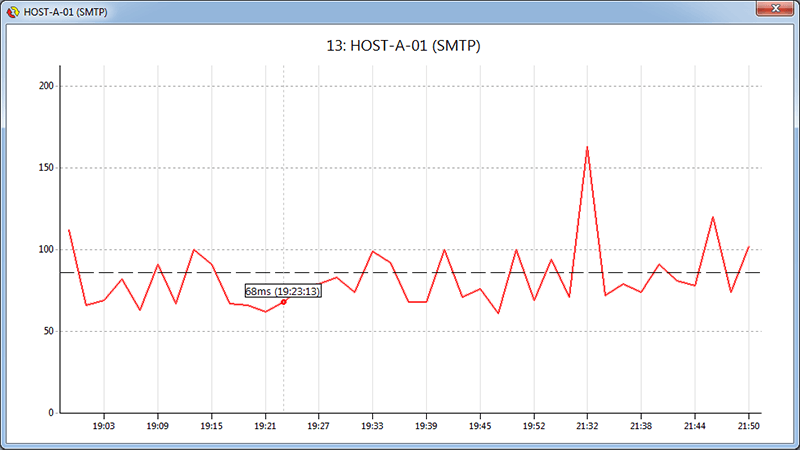Click the x-axis label '19:52'
This screenshot has width=800, height=450.
pos(534,426)
